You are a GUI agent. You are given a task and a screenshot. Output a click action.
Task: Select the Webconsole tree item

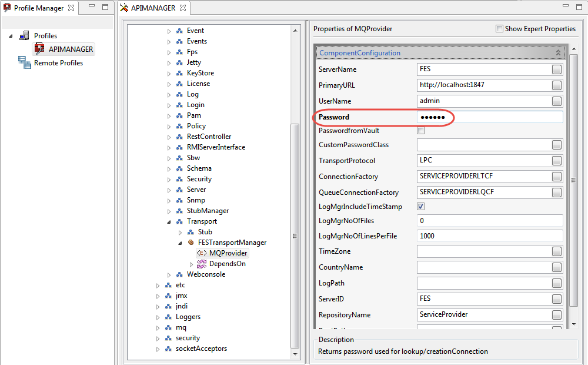click(x=206, y=274)
